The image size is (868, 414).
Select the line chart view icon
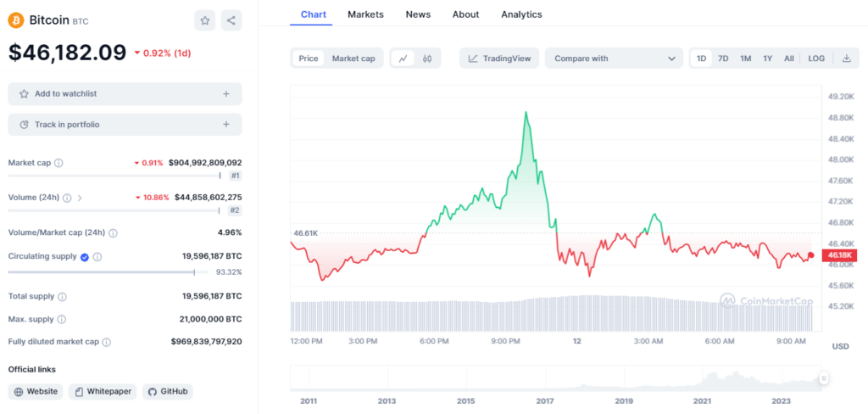click(403, 59)
